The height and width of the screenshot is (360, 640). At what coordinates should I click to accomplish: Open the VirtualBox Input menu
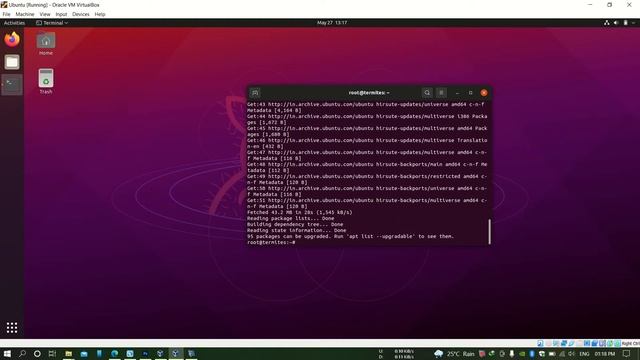61,14
